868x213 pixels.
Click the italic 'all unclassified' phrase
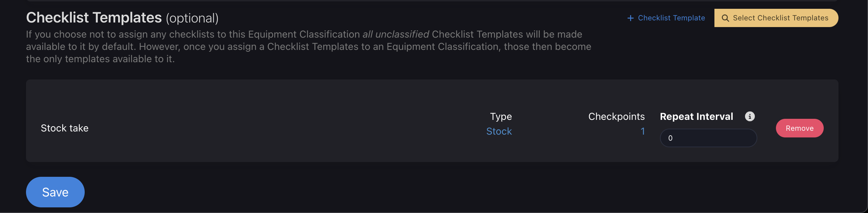[x=396, y=34]
